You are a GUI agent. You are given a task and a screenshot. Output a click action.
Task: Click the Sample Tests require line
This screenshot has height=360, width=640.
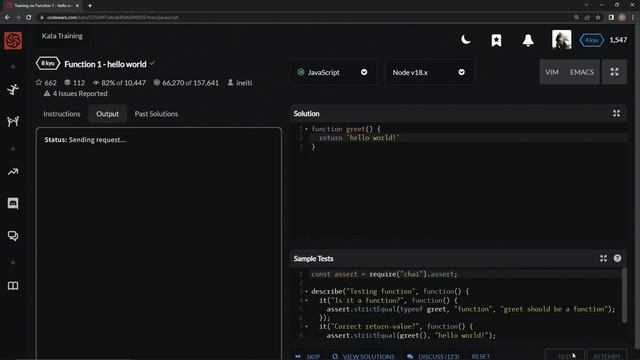coord(465,274)
